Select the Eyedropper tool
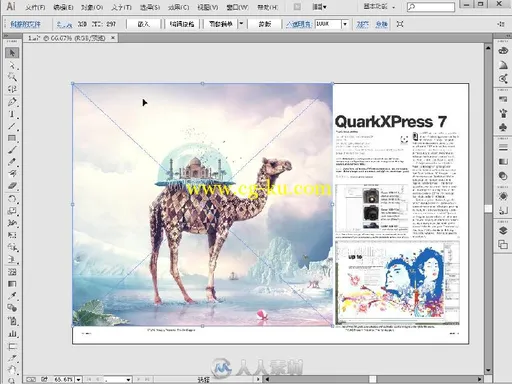The height and width of the screenshot is (384, 512). [12, 296]
